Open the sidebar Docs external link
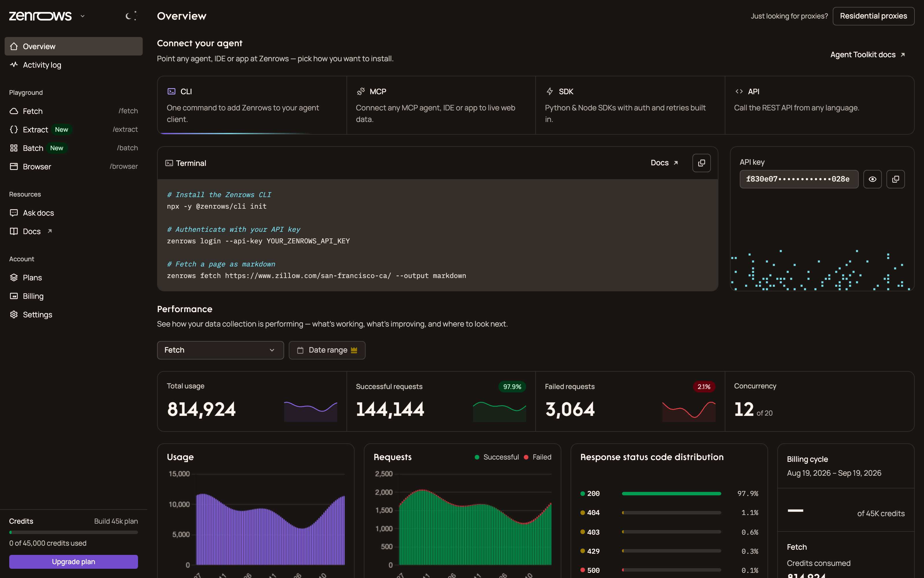Image resolution: width=924 pixels, height=578 pixels. 74,231
